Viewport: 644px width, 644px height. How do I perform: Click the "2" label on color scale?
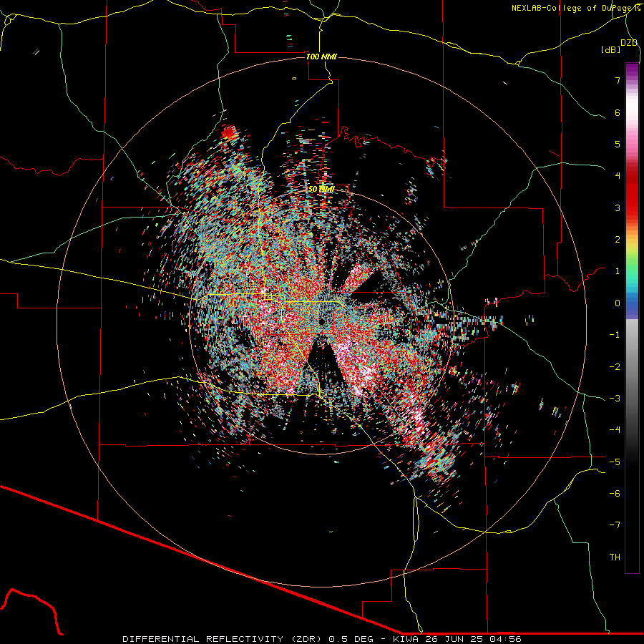(618, 240)
